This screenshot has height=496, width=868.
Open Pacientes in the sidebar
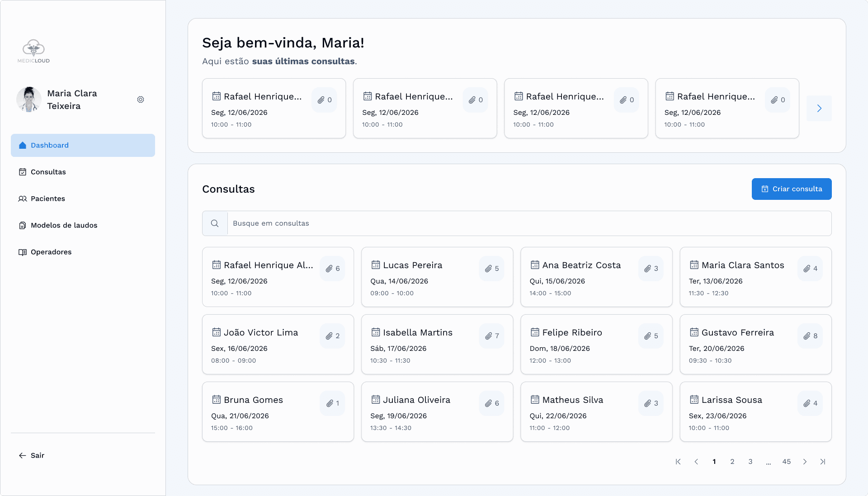tap(48, 198)
